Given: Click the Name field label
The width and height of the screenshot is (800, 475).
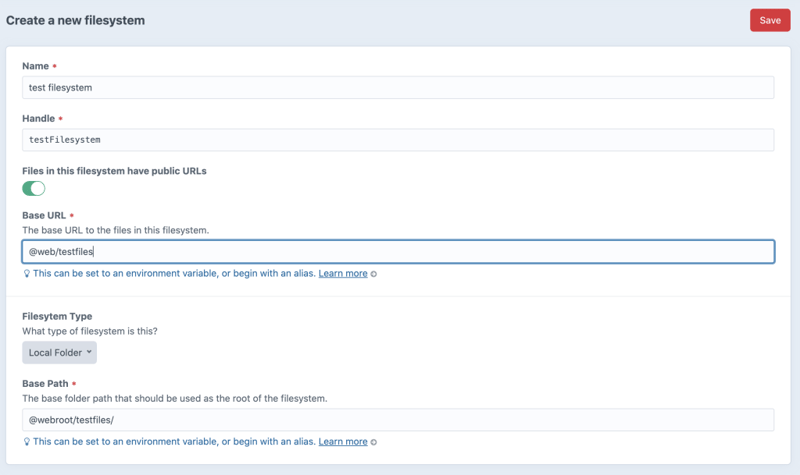Looking at the screenshot, I should click(x=36, y=66).
